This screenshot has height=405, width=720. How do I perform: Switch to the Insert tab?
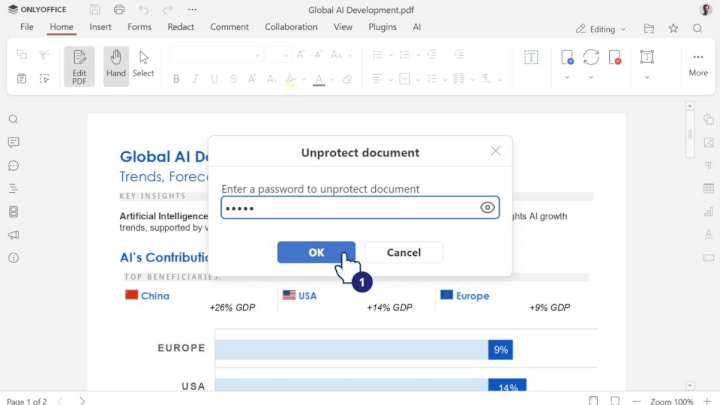(x=100, y=27)
